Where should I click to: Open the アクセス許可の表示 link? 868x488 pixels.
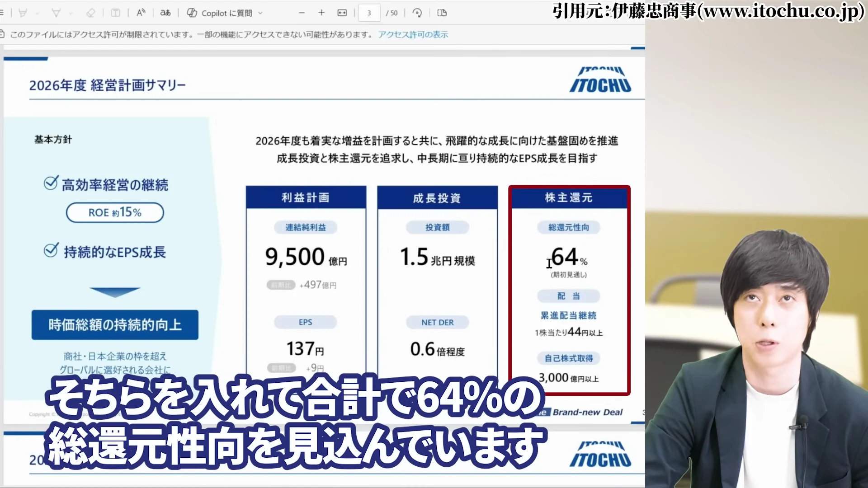click(x=413, y=34)
